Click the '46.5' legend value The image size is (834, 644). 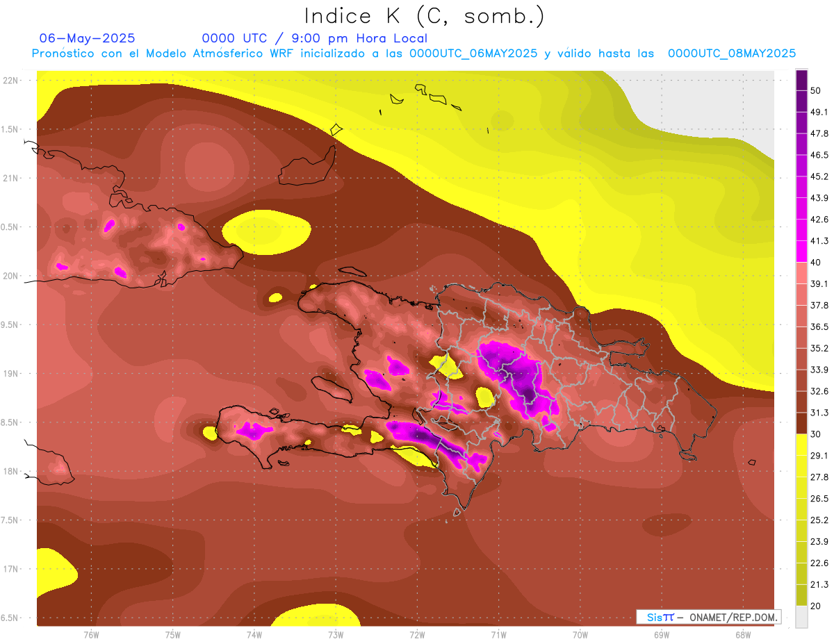(820, 155)
